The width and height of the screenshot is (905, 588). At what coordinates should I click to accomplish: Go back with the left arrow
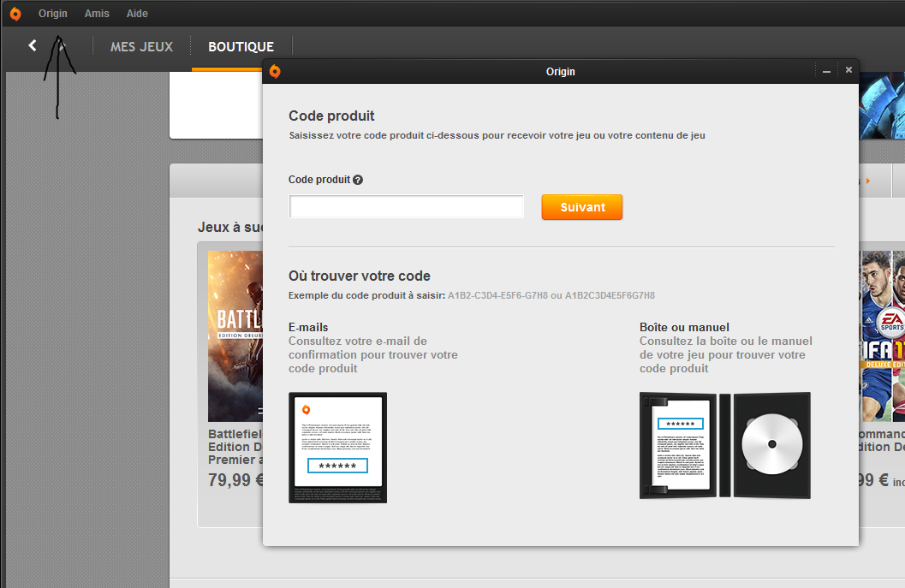click(33, 45)
